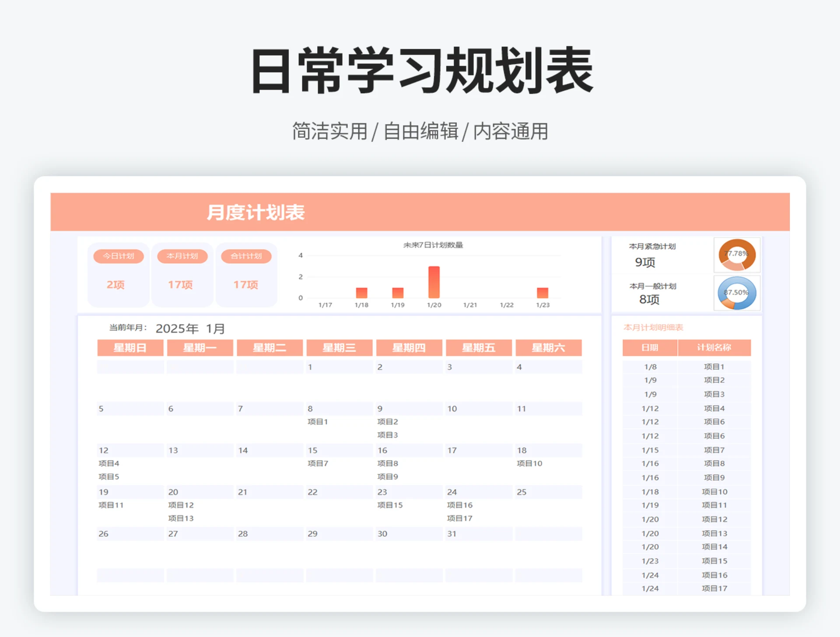This screenshot has width=840, height=637.
Task: Select the bar for 1/18
Action: tap(361, 293)
